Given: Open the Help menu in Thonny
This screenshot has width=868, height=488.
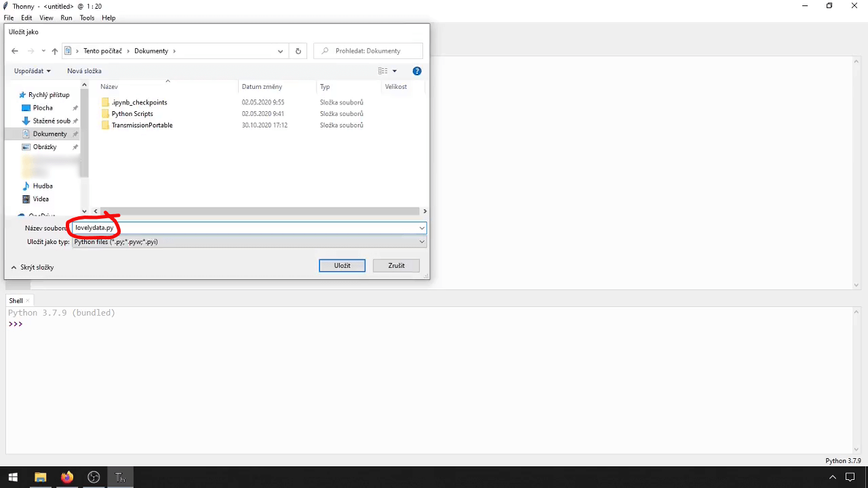Looking at the screenshot, I should 108,18.
